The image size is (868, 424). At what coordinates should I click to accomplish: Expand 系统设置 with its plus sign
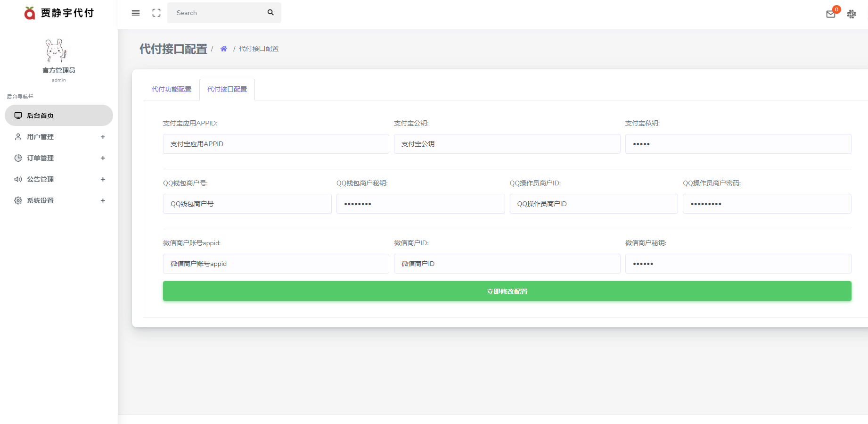coord(103,200)
